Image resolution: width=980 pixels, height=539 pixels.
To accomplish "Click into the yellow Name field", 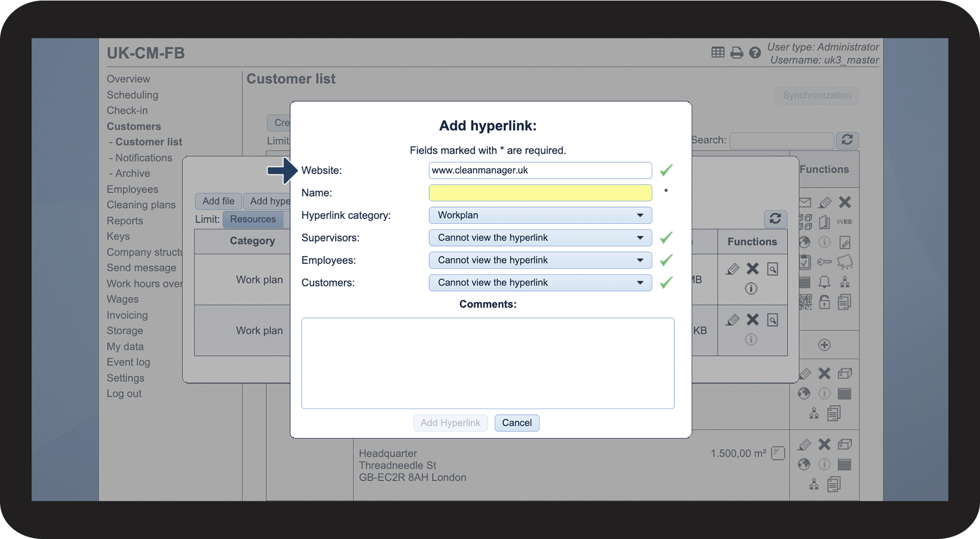I will (540, 193).
